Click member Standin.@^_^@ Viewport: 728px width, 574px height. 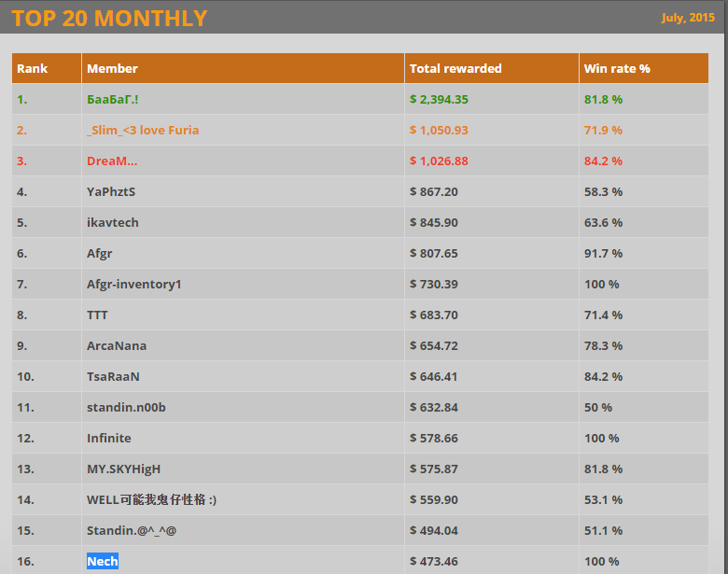[132, 530]
